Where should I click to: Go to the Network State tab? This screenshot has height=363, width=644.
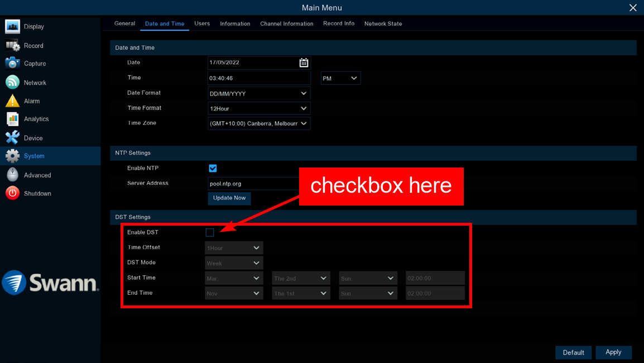(383, 23)
